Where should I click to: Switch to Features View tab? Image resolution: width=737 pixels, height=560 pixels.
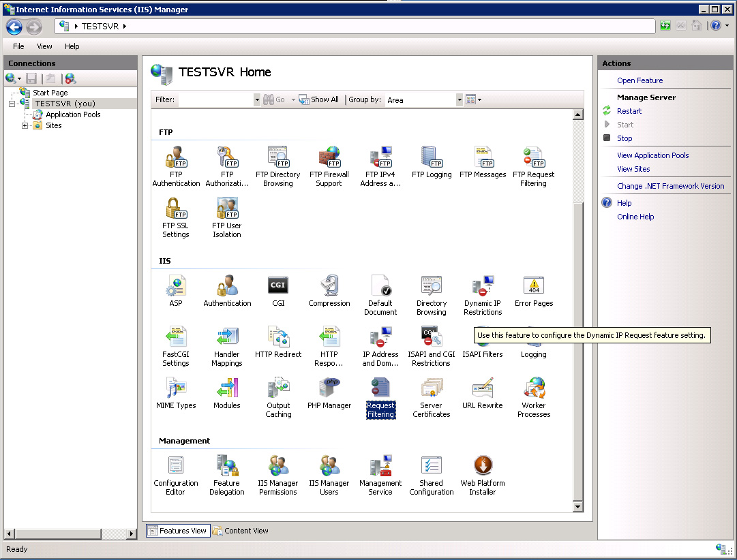click(178, 531)
